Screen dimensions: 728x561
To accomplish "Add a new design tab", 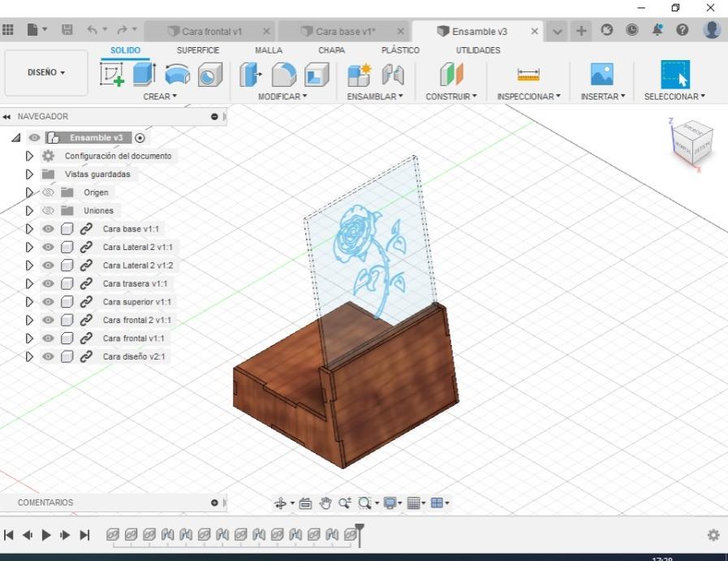I will click(x=581, y=31).
